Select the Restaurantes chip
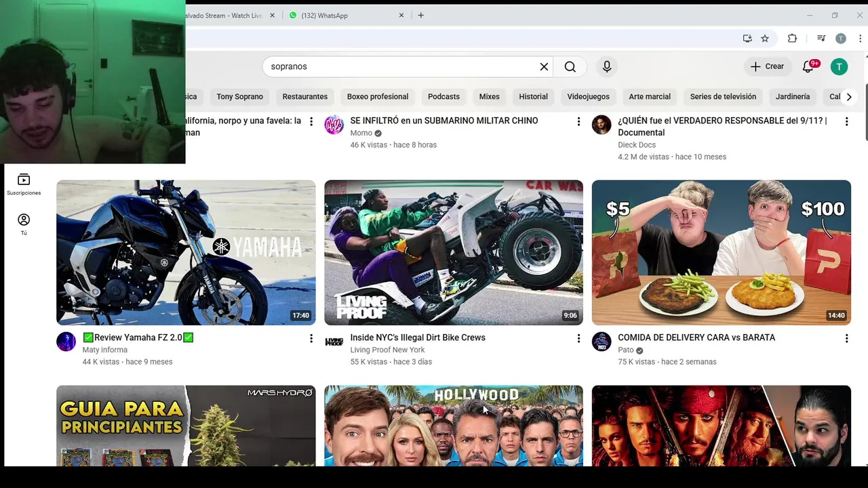Viewport: 868px width, 488px height. 305,97
